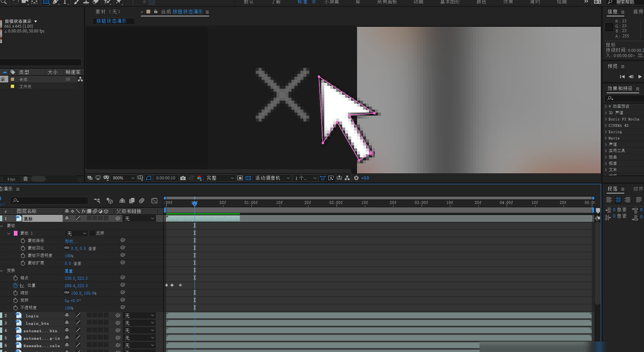The width and height of the screenshot is (644, 352).
Task: Toggle fast previews icon in viewer
Action: tap(331, 178)
